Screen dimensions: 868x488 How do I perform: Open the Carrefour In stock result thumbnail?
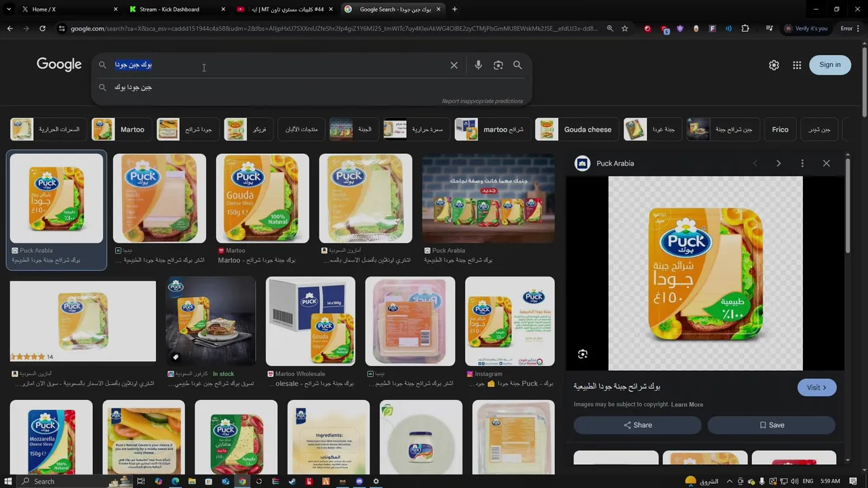[211, 321]
